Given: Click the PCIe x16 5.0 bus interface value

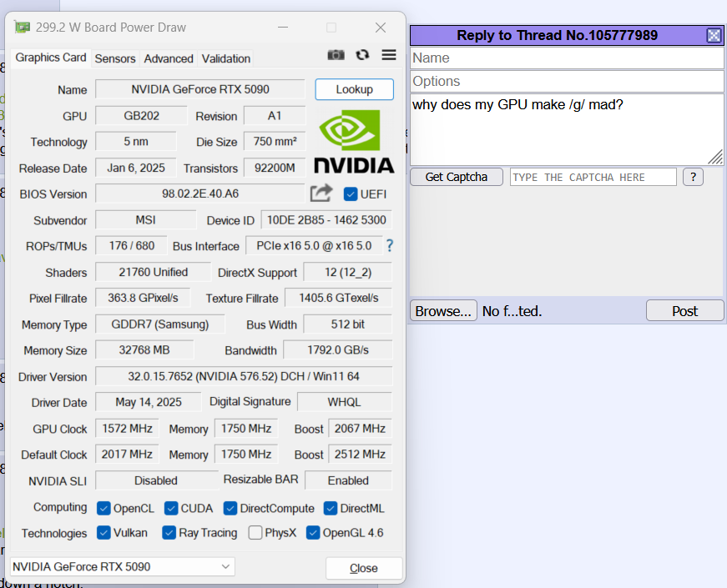Looking at the screenshot, I should pos(314,246).
